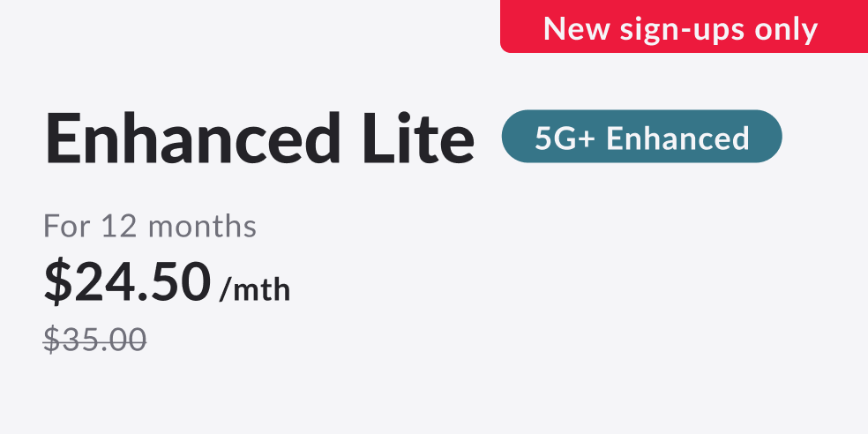
Task: Click the teal 5G+ Enhanced badge
Action: click(641, 138)
